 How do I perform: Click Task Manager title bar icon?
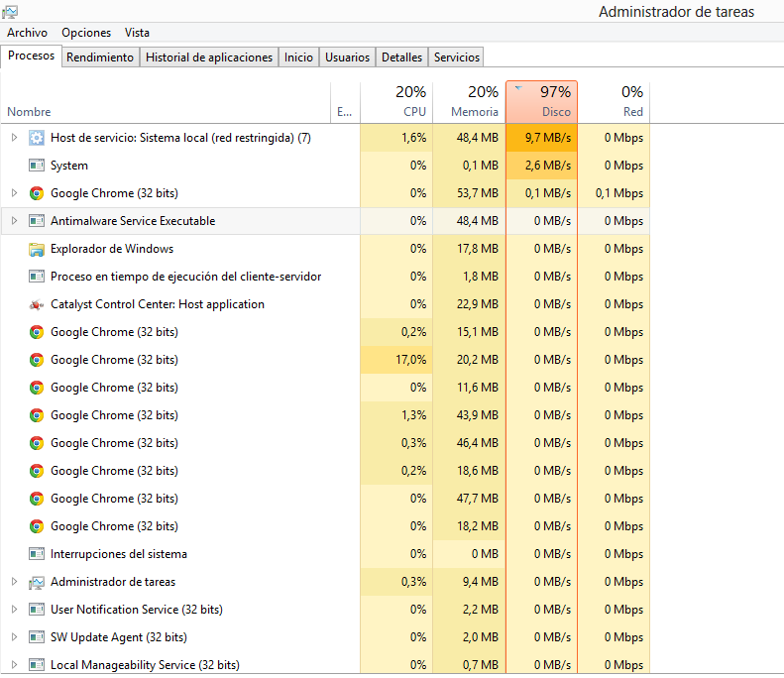point(10,11)
